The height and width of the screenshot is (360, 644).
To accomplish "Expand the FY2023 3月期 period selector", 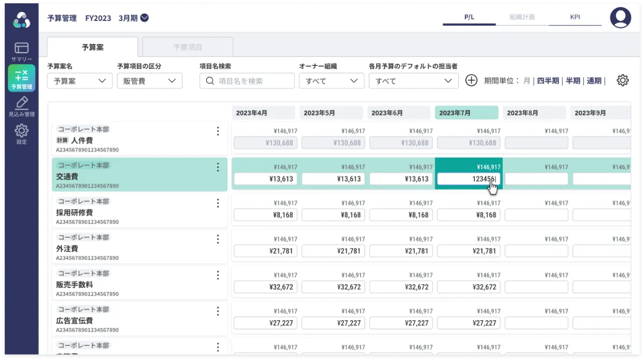I will click(144, 18).
